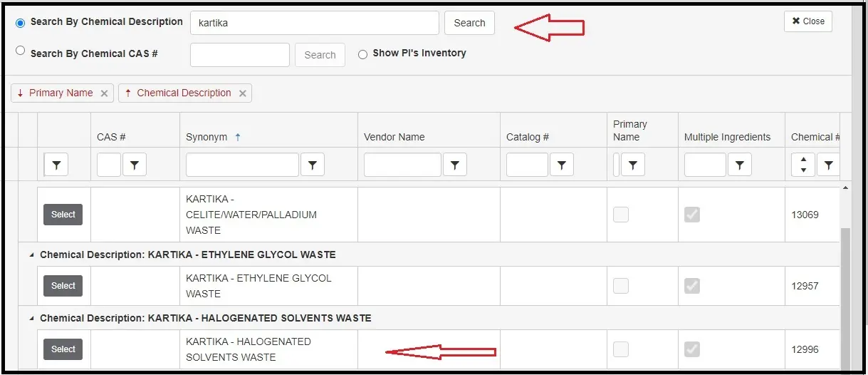Open the Vendor Name filter icon
868x375 pixels.
click(x=454, y=165)
